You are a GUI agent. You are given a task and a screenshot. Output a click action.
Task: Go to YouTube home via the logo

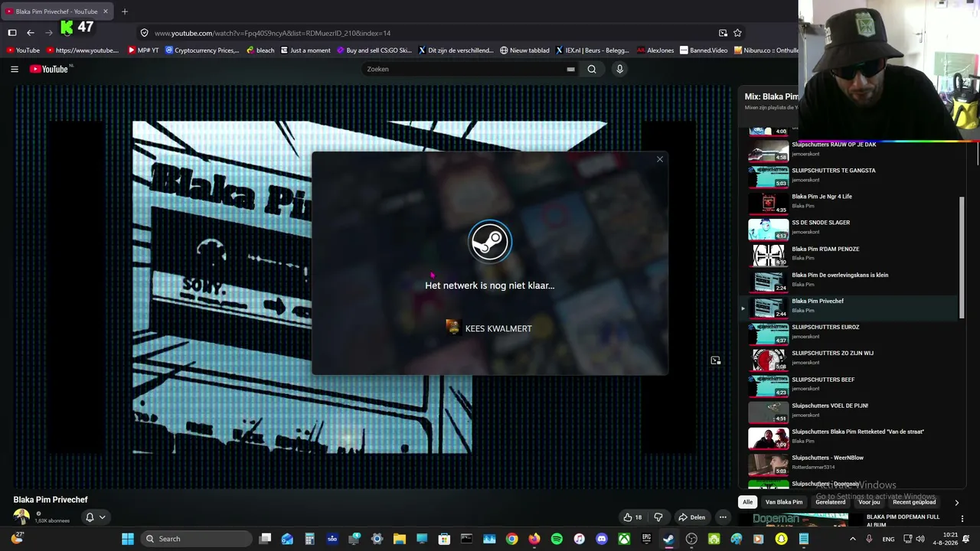click(51, 69)
